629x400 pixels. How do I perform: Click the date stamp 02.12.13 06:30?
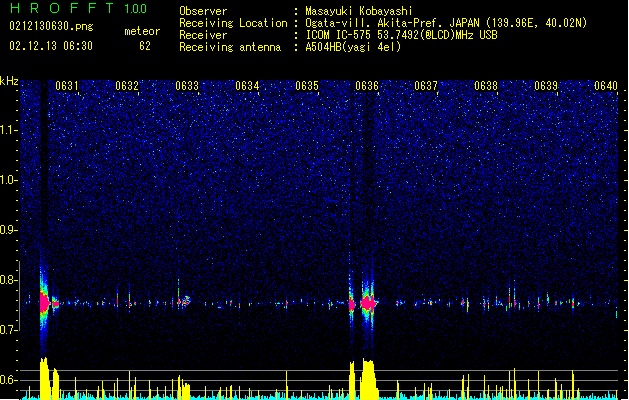click(51, 46)
